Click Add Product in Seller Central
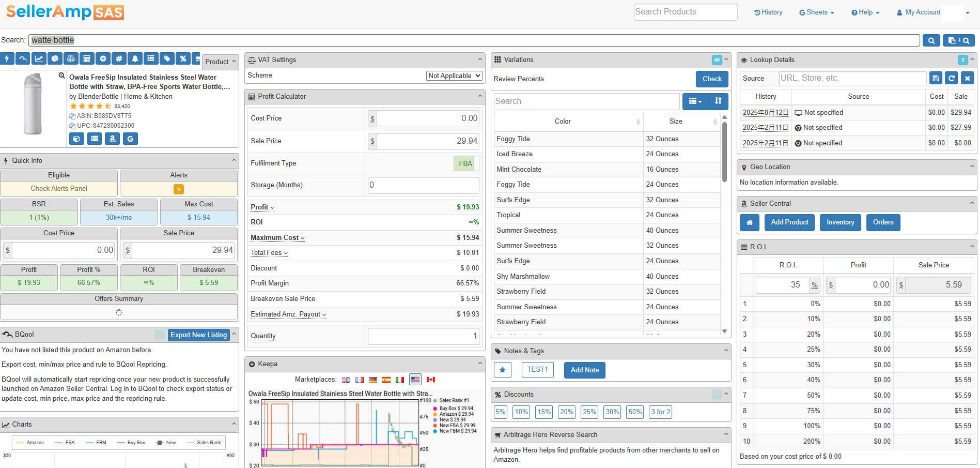The height and width of the screenshot is (468, 980). pyautogui.click(x=789, y=222)
